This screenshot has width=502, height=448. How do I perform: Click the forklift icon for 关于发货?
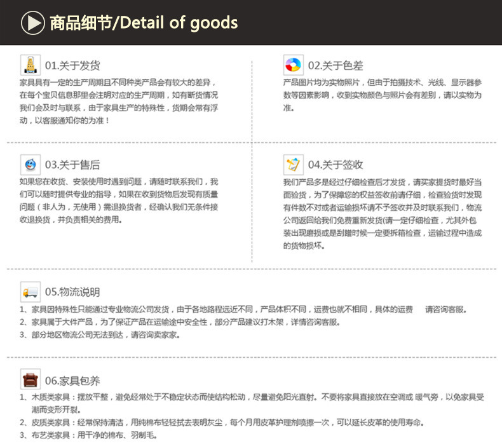coord(31,65)
